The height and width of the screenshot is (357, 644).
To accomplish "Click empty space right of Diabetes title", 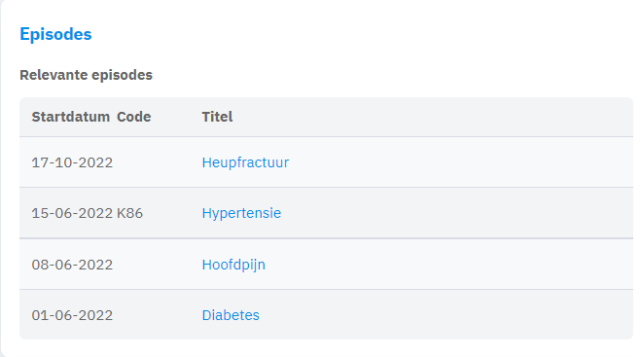I will click(446, 315).
